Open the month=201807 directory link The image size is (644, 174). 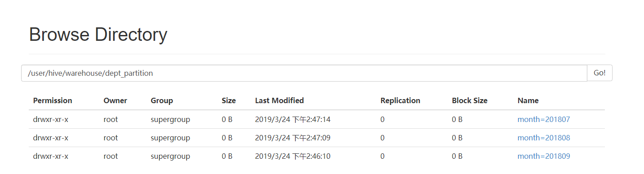544,119
